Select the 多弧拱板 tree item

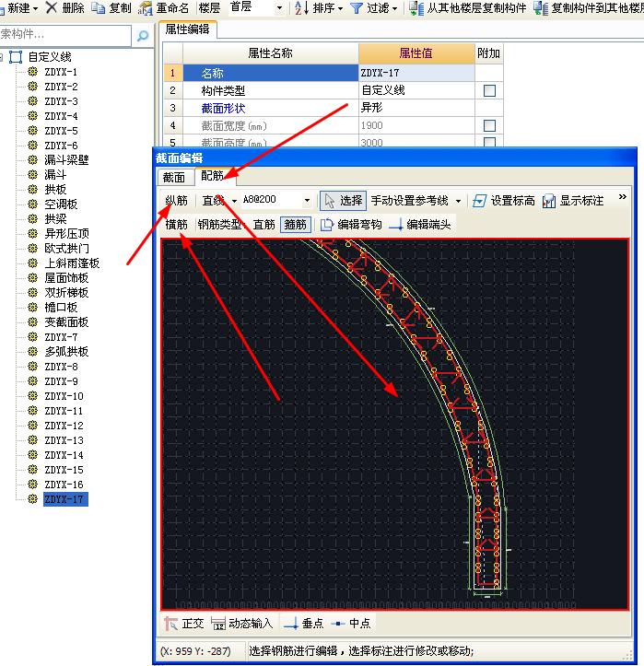[x=66, y=352]
